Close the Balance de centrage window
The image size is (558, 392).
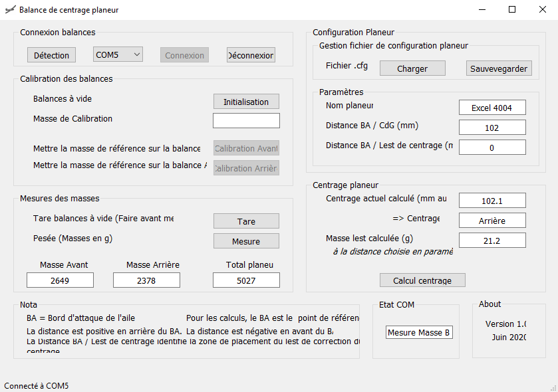tap(542, 9)
